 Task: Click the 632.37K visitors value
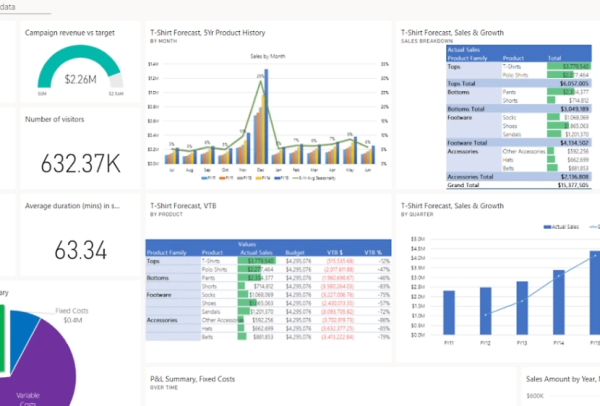coord(80,163)
